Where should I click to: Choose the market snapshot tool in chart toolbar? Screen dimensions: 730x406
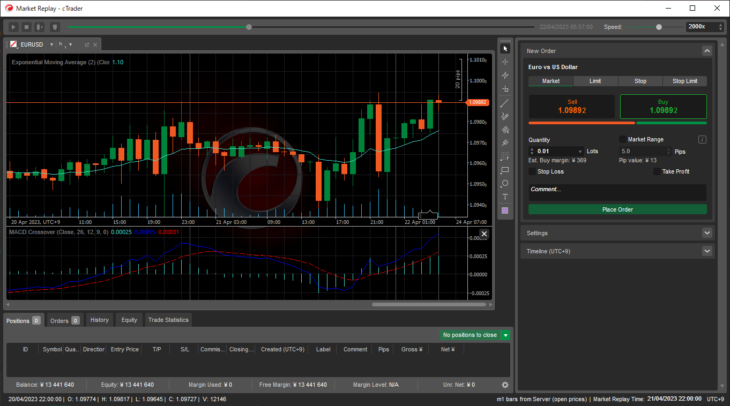click(505, 75)
